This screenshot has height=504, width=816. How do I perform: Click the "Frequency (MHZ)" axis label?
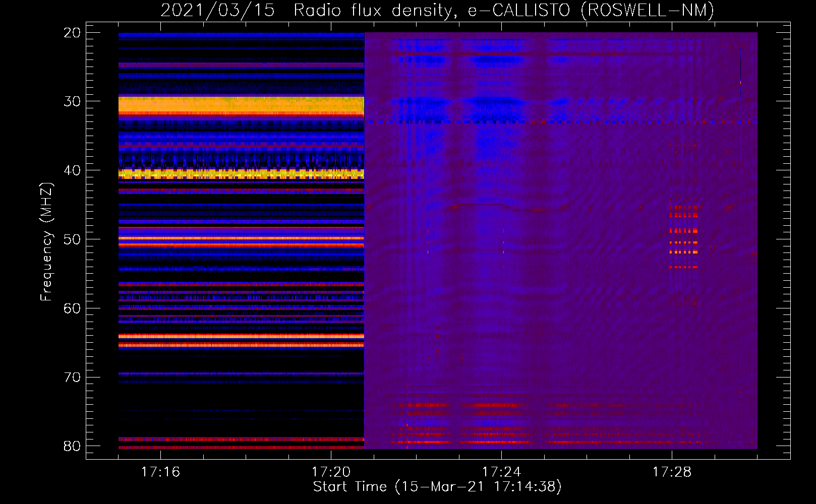[46, 241]
